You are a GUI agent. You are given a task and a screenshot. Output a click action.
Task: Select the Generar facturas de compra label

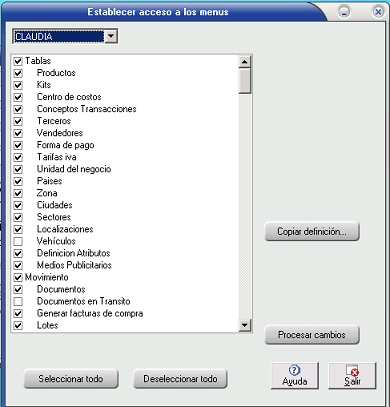[x=90, y=313]
